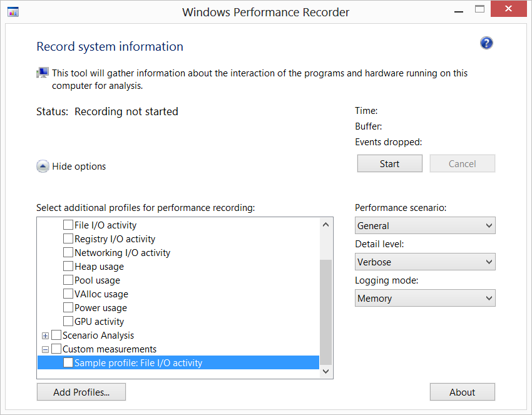Open the Detail level dropdown
This screenshot has width=532, height=415.
[x=425, y=262]
